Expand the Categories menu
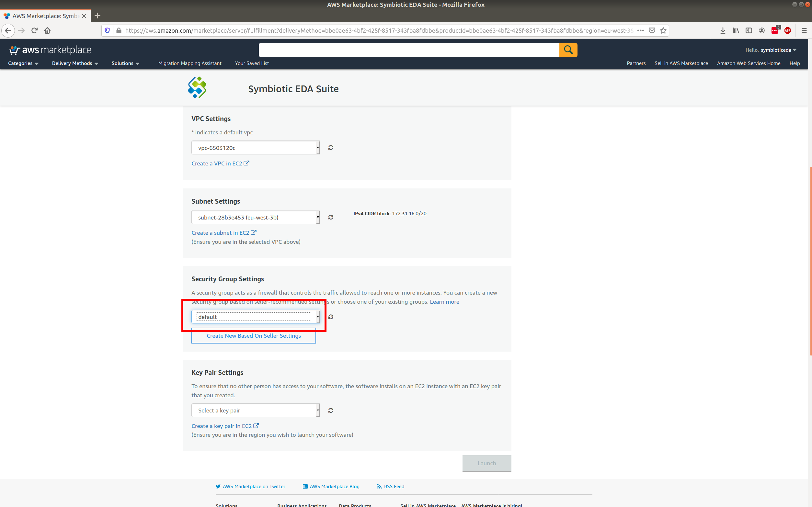 (x=23, y=63)
